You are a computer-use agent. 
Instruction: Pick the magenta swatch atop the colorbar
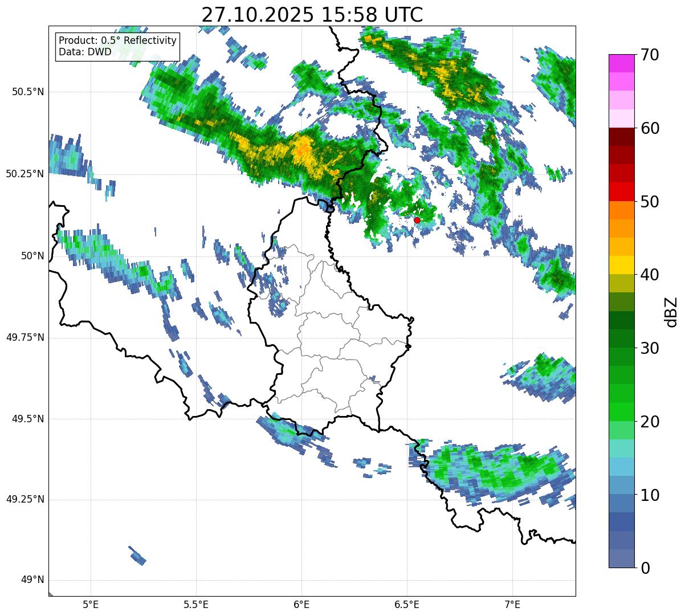click(x=621, y=64)
